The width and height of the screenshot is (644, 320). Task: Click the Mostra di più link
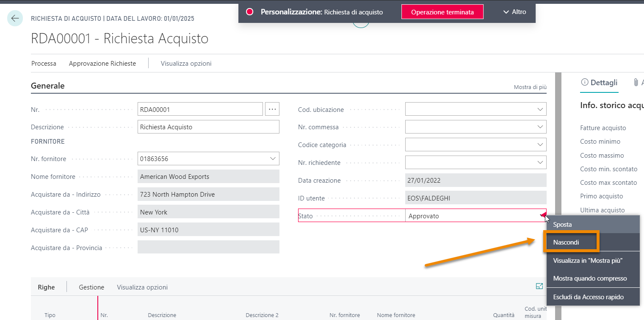click(530, 87)
